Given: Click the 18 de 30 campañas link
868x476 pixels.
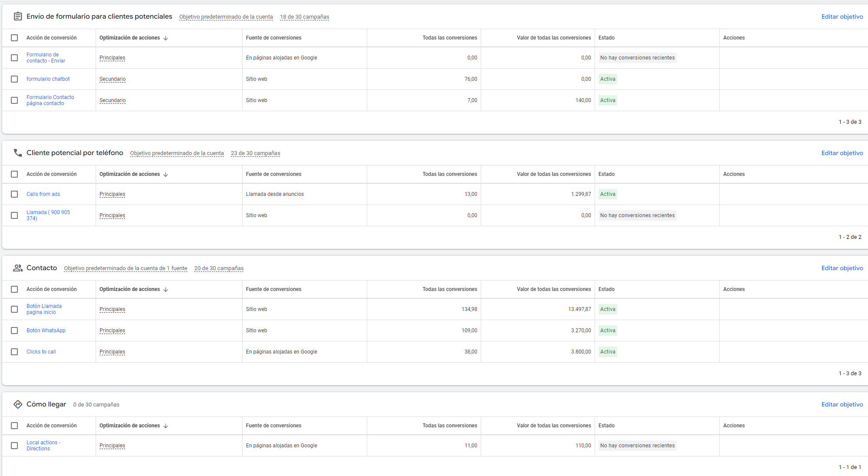Looking at the screenshot, I should (x=304, y=17).
